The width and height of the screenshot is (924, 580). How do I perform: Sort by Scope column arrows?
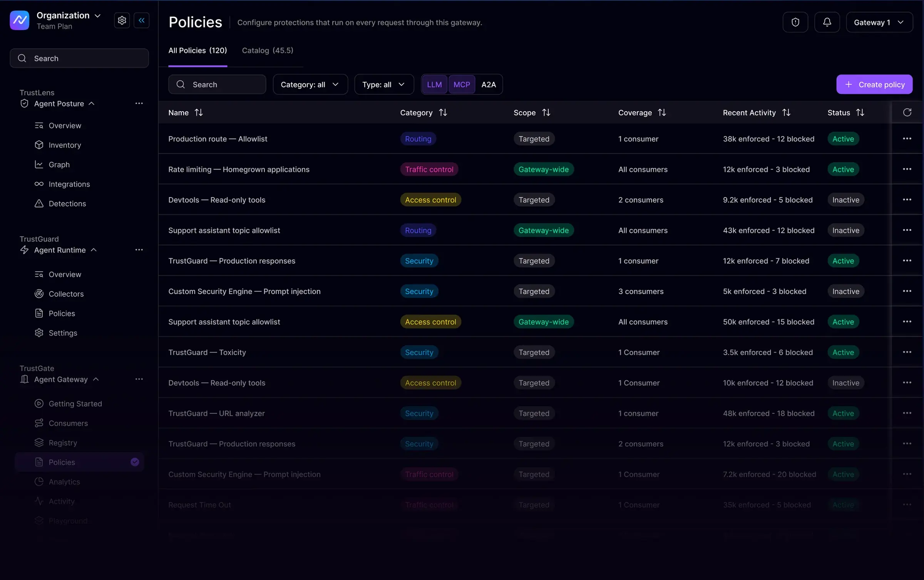[x=546, y=112]
